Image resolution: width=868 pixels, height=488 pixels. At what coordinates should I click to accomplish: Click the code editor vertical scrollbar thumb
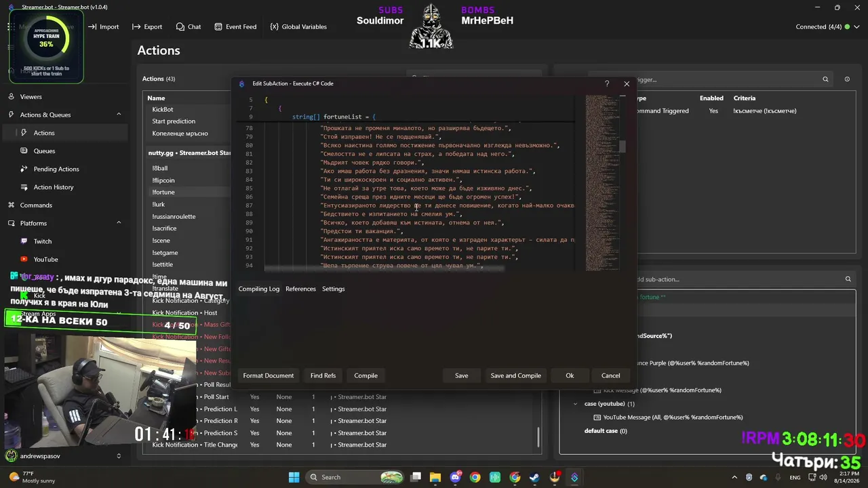[623, 146]
